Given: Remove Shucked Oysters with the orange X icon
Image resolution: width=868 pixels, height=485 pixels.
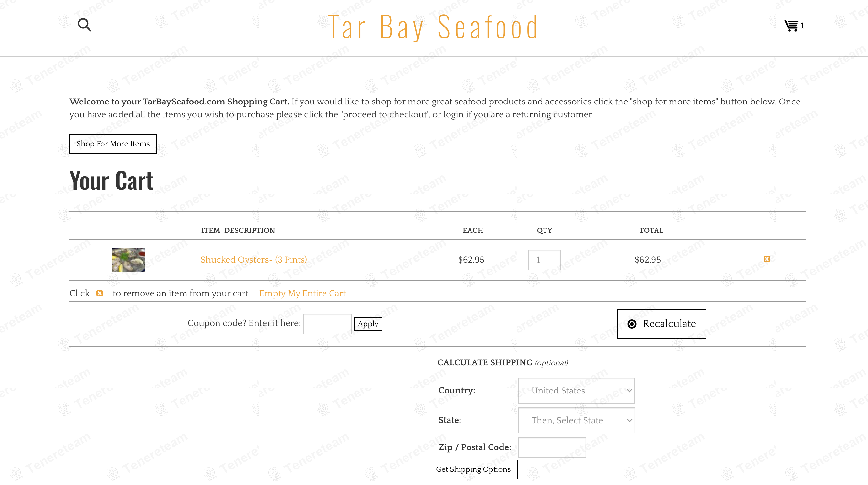Looking at the screenshot, I should point(767,259).
